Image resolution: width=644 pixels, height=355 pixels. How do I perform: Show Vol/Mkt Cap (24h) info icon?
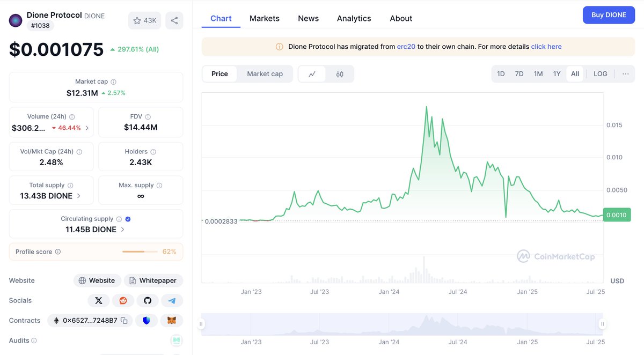pyautogui.click(x=79, y=152)
